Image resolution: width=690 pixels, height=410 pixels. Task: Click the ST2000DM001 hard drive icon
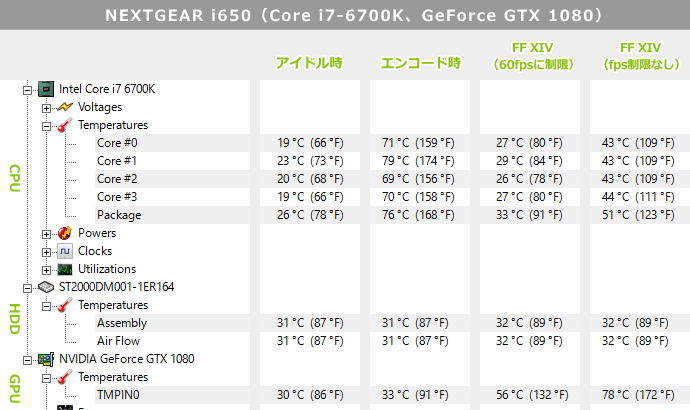(x=46, y=287)
